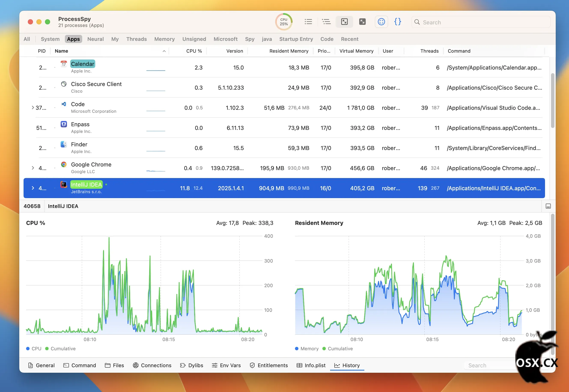This screenshot has width=569, height=392.
Task: Select the hierarchical list view icon
Action: [x=326, y=22]
